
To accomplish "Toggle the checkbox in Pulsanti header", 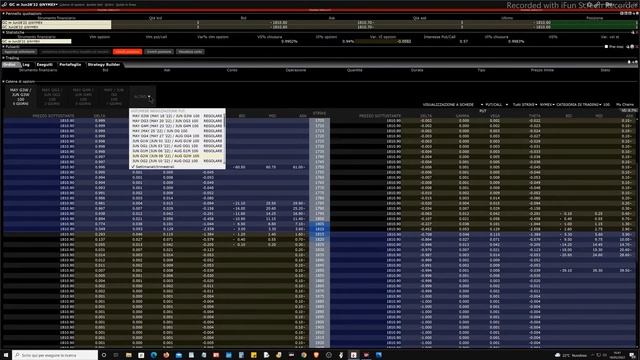I will coord(607,47).
